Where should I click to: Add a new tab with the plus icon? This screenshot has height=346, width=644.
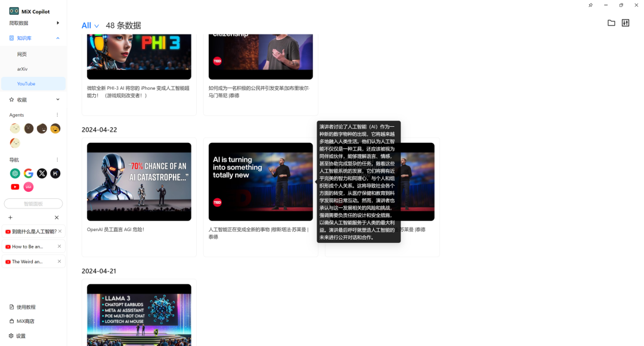coord(10,217)
